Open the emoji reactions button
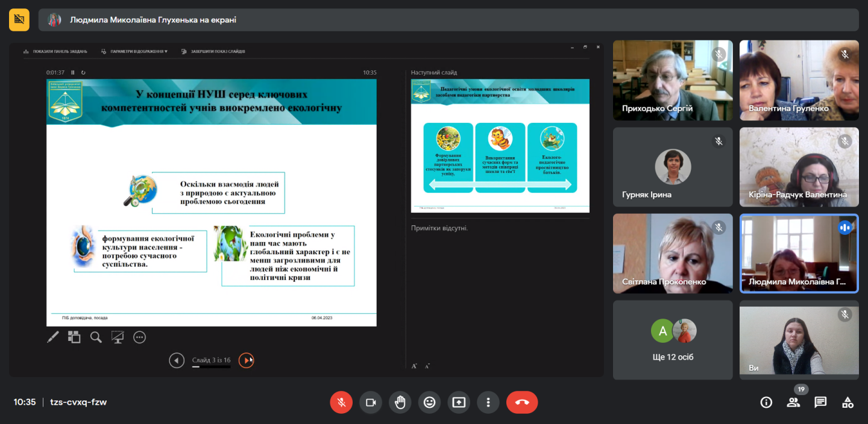The width and height of the screenshot is (868, 424). click(x=430, y=402)
